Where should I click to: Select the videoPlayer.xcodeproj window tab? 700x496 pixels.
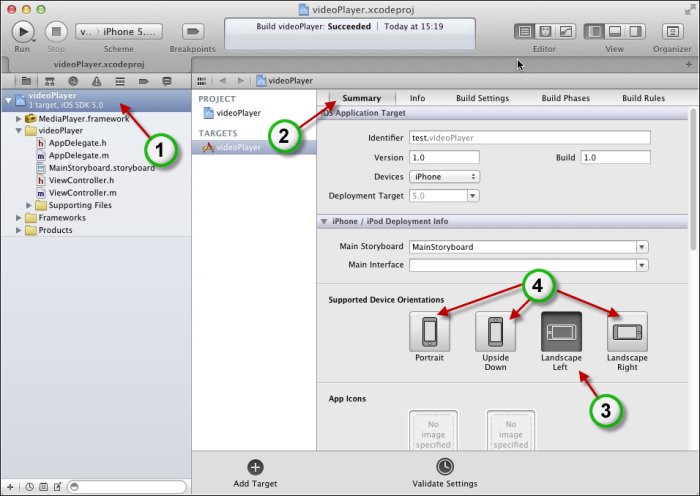[99, 64]
